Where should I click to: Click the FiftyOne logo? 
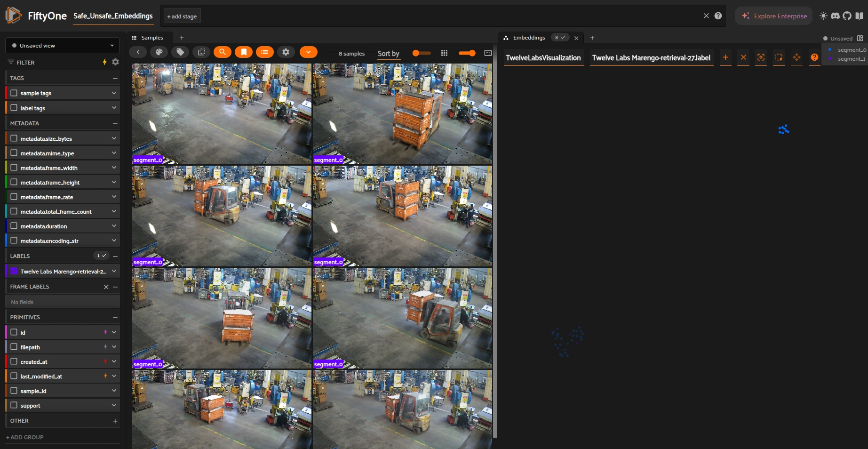[14, 16]
